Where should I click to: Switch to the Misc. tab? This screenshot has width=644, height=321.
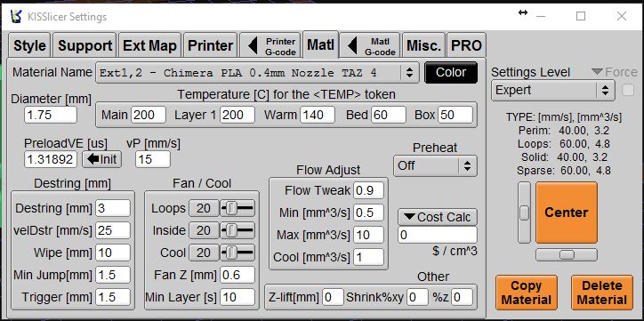424,45
